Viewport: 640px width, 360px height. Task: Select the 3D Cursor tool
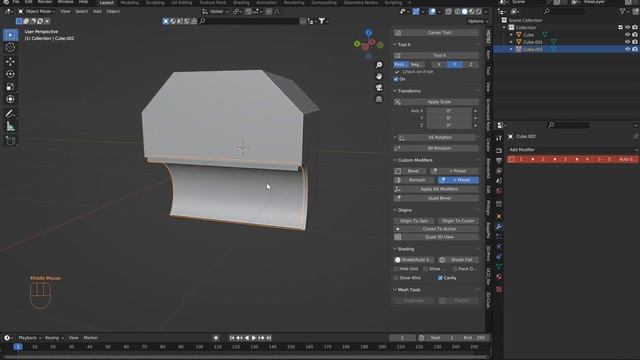(10, 48)
